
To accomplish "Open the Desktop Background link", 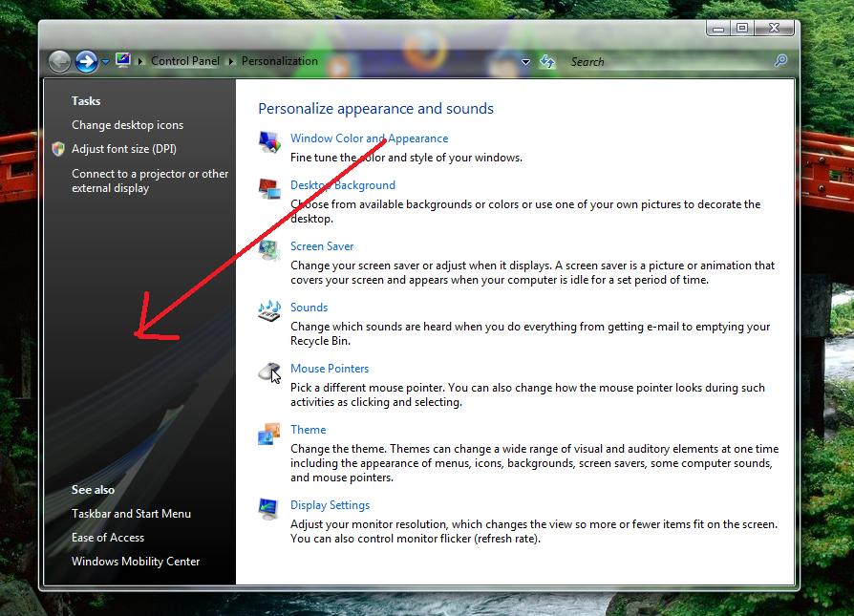I will pyautogui.click(x=343, y=185).
